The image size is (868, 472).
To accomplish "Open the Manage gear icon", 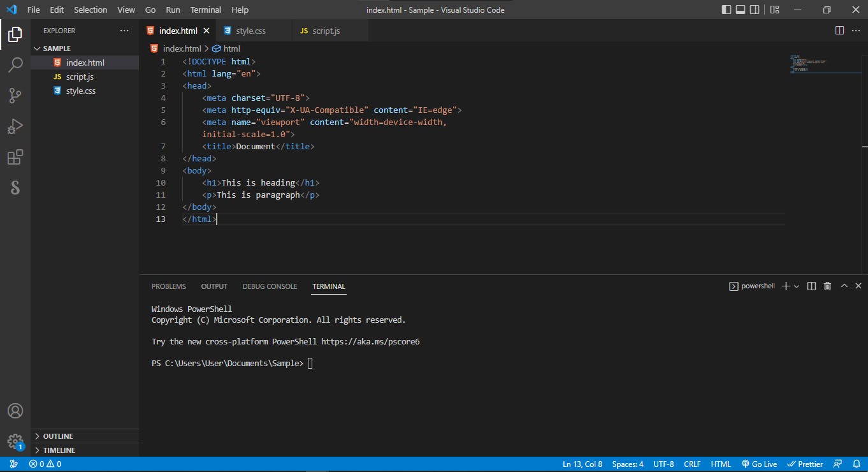I will coord(15,441).
